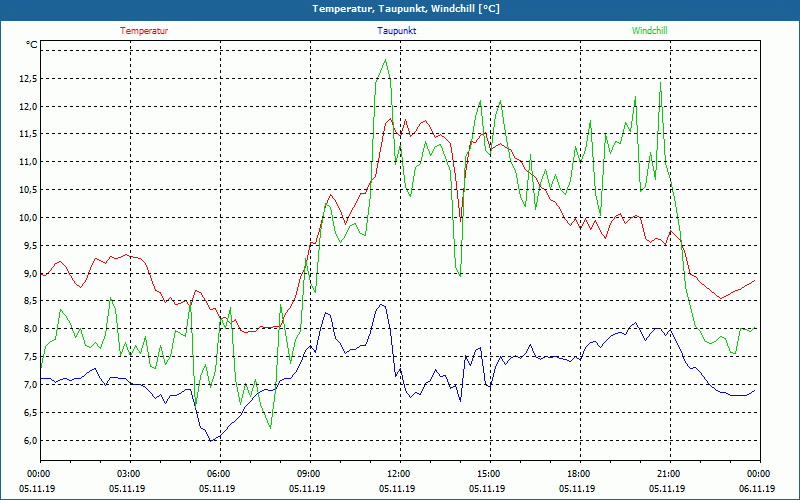Viewport: 800px width, 500px height.
Task: Select the 12:00 time label on the x-axis
Action: pyautogui.click(x=399, y=474)
